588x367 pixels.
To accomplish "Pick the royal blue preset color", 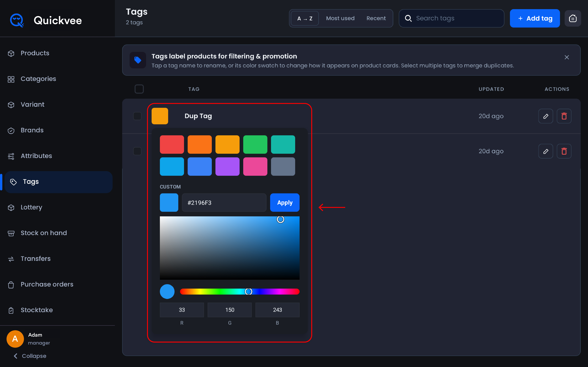I will pos(200,166).
